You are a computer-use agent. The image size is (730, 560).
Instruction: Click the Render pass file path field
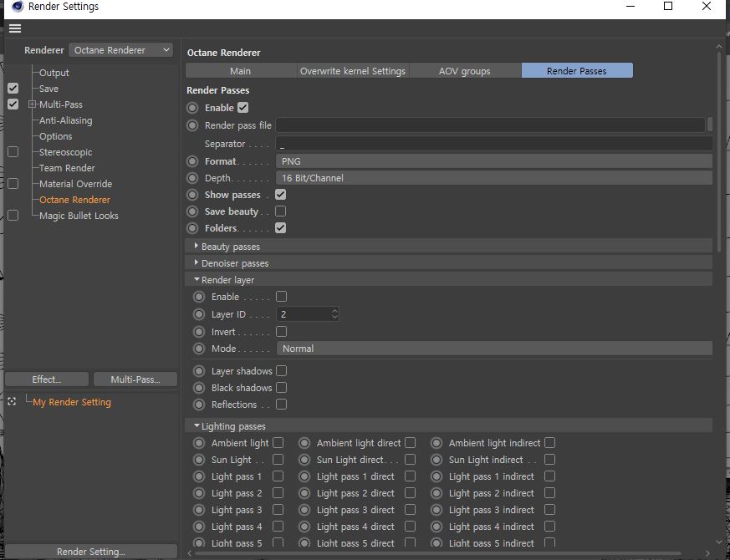coord(490,125)
